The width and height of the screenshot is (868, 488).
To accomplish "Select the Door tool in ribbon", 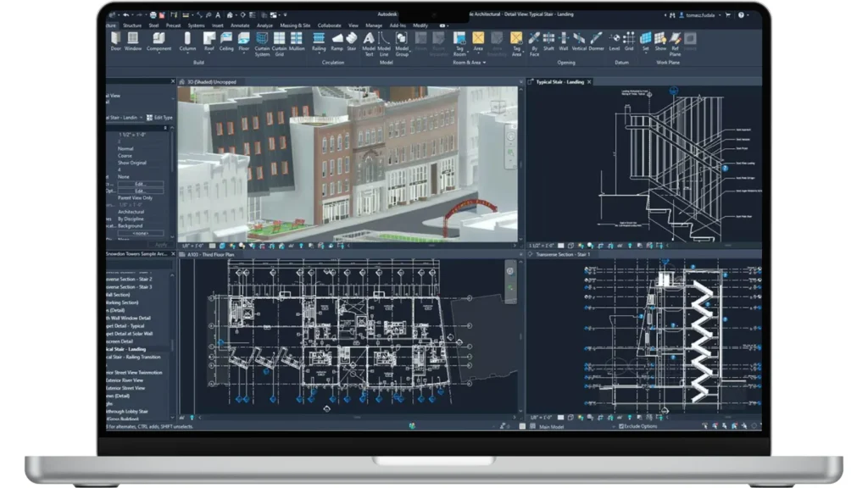I will pos(116,41).
